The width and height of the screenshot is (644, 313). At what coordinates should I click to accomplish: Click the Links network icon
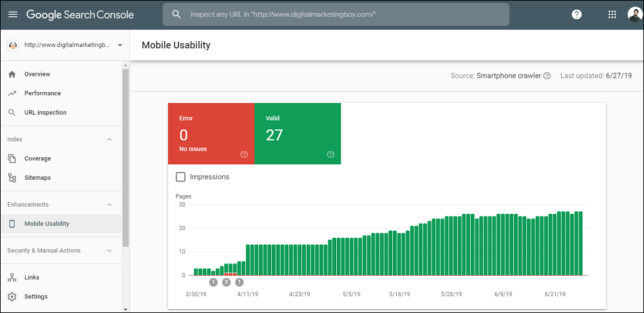click(12, 278)
